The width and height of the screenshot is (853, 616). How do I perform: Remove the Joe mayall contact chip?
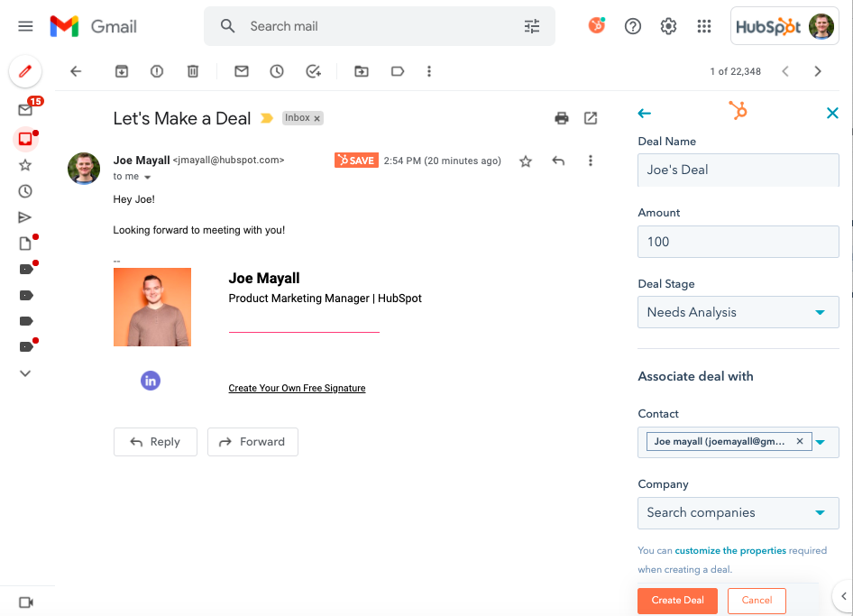pyautogui.click(x=799, y=441)
